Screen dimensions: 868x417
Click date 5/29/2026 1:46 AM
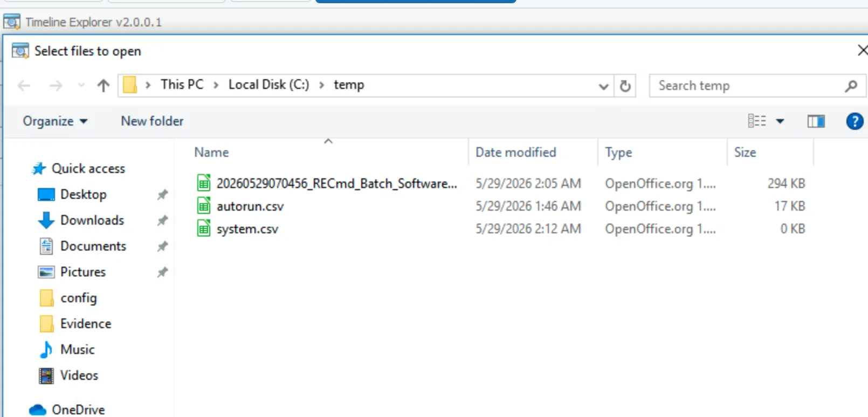528,206
